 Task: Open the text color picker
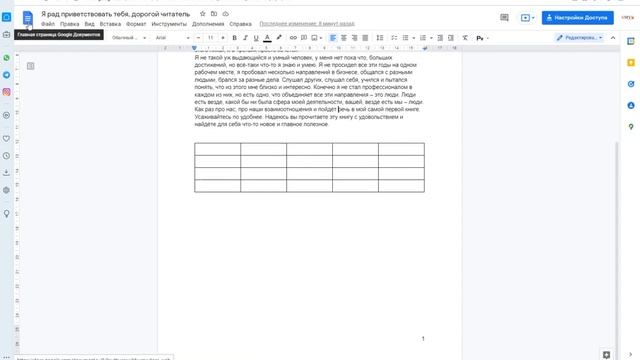tap(267, 38)
